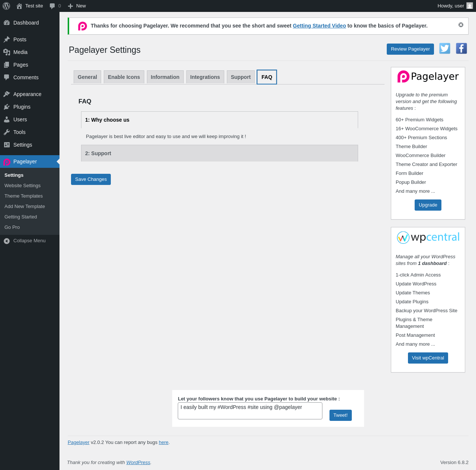Collapse the admin sidebar menu
Screen dimensions: 476x470
pyautogui.click(x=30, y=241)
